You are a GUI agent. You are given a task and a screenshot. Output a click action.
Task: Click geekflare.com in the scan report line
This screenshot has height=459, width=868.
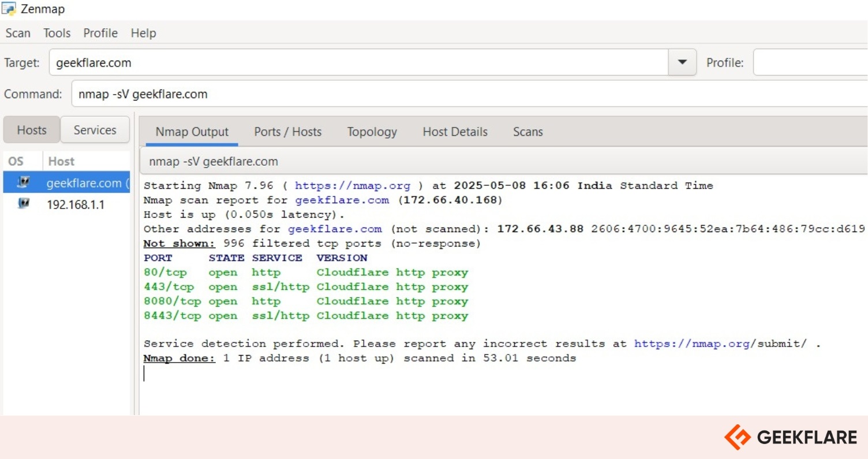(342, 200)
